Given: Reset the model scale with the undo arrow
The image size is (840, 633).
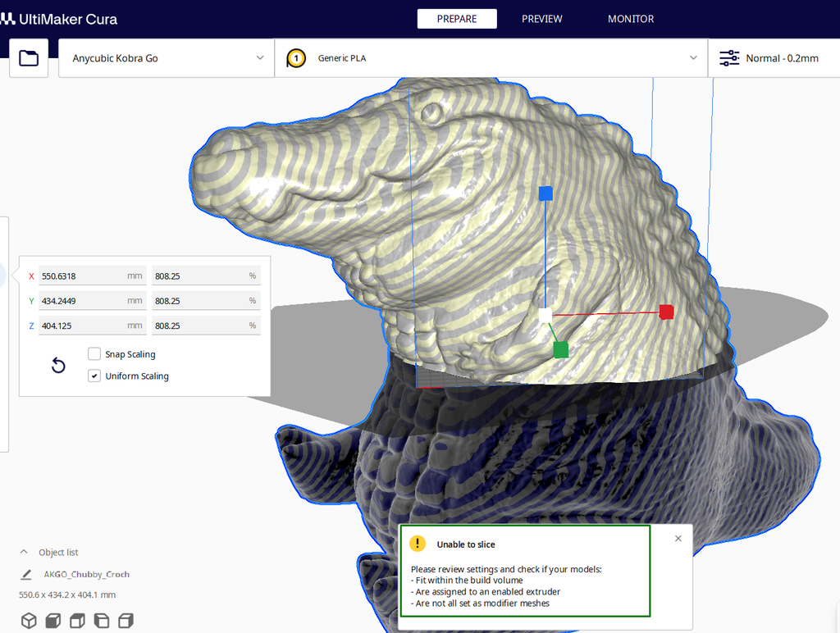Looking at the screenshot, I should [x=57, y=365].
